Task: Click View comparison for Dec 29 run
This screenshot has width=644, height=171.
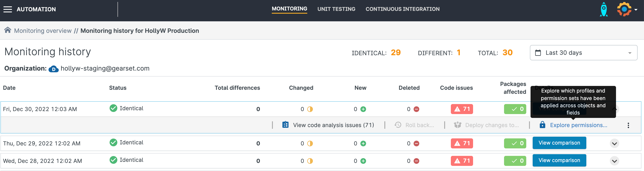Action: [559, 143]
